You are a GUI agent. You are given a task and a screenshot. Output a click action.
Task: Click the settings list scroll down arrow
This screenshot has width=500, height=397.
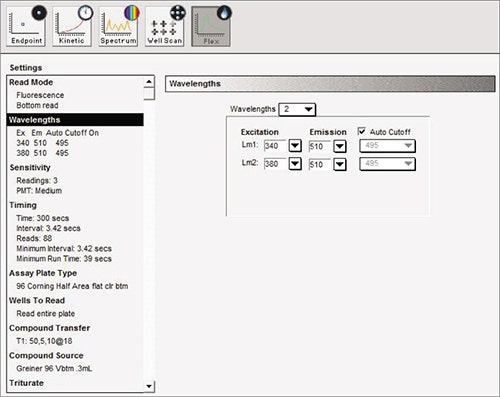[149, 386]
